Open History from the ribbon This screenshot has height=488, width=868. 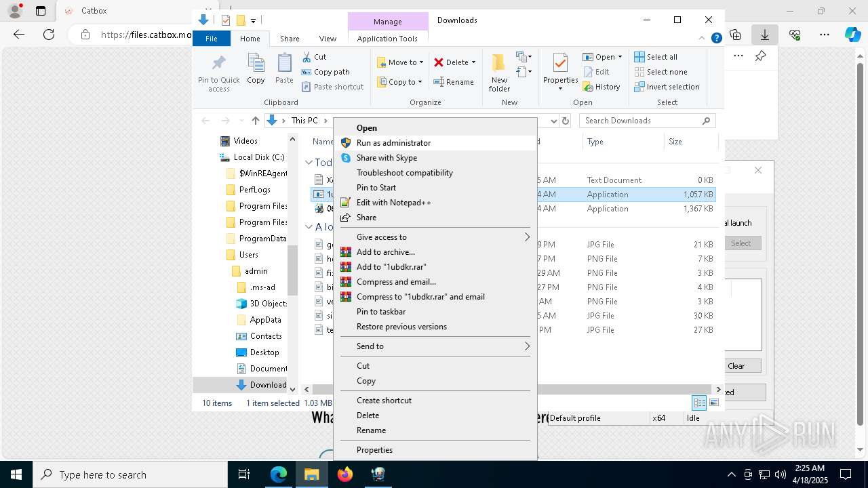[601, 87]
